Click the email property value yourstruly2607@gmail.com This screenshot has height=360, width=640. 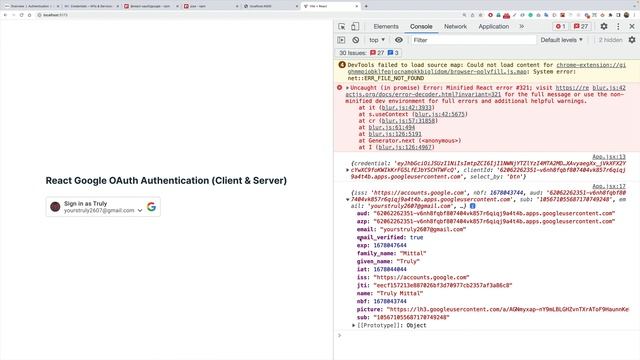pyautogui.click(x=423, y=229)
